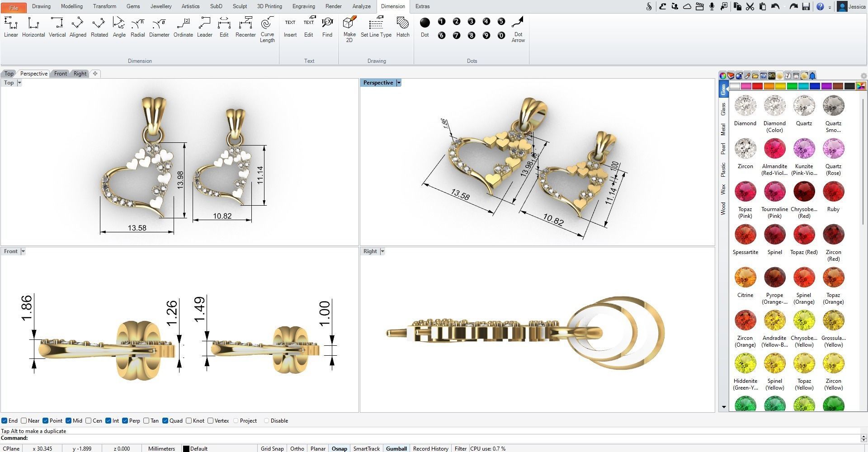Select the Radial dimension tool
The width and height of the screenshot is (868, 452).
[x=137, y=27]
